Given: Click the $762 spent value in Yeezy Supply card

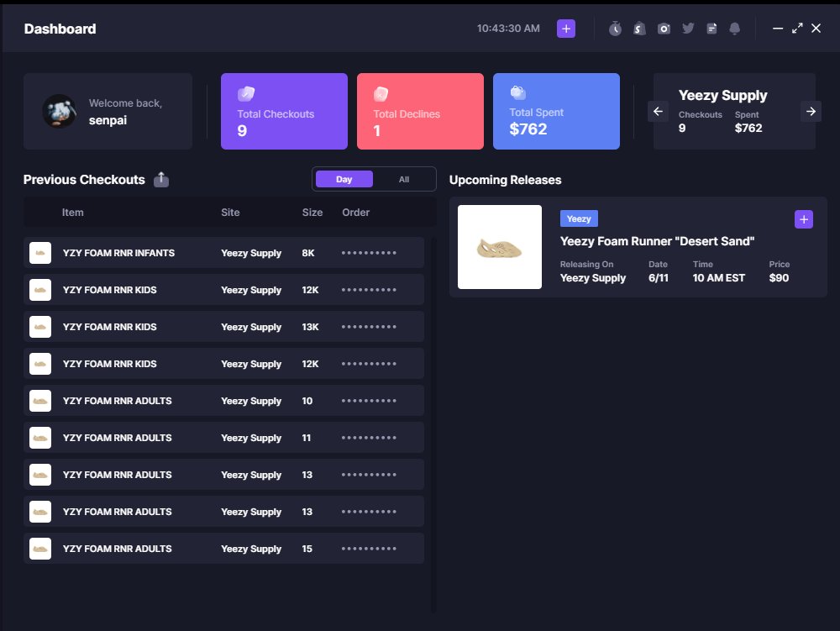Looking at the screenshot, I should (748, 128).
